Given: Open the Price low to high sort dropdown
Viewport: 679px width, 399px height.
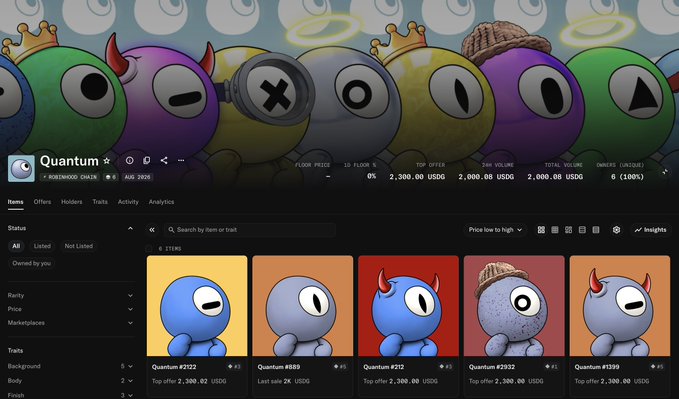Looking at the screenshot, I should (495, 230).
